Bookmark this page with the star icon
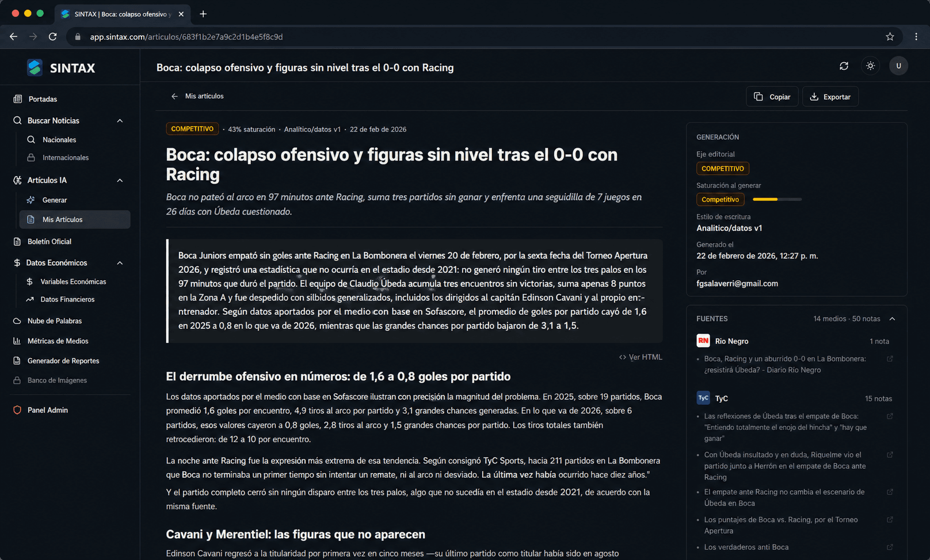This screenshot has width=930, height=560. [x=890, y=37]
